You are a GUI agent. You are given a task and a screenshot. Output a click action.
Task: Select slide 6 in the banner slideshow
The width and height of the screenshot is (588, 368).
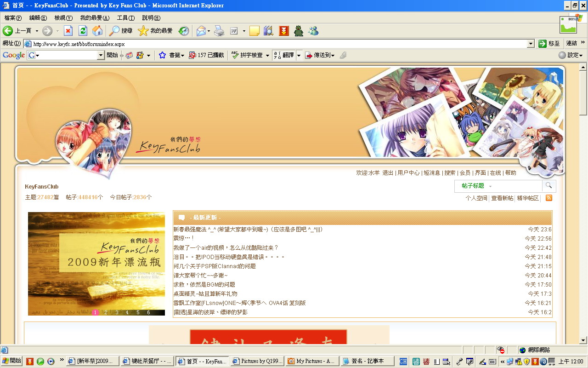click(148, 312)
